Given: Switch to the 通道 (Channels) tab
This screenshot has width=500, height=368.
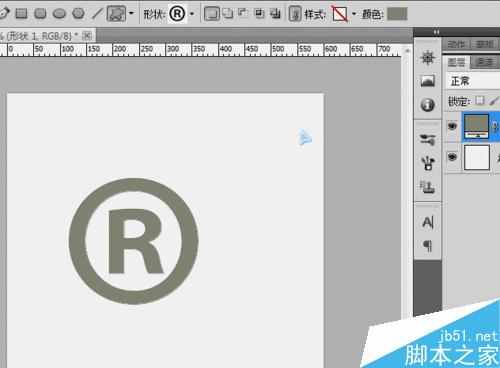Looking at the screenshot, I should click(x=484, y=62).
